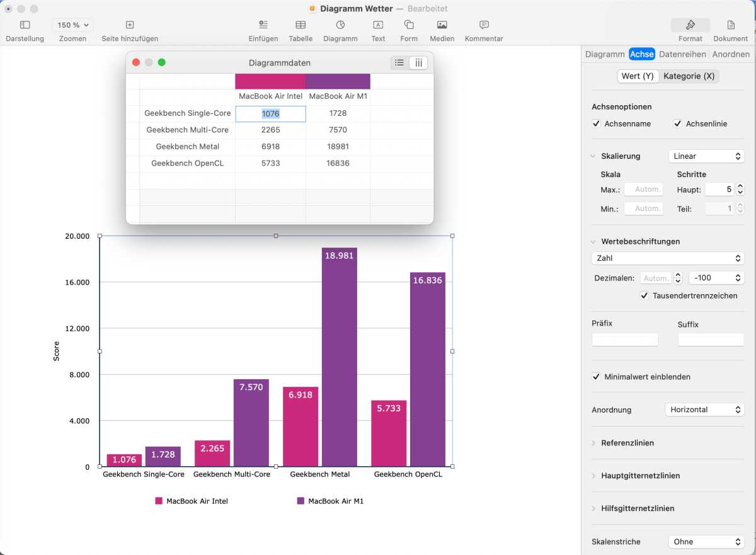Select the 1076 cell in Diagrammdaten
The image size is (756, 555).
coord(271,113)
